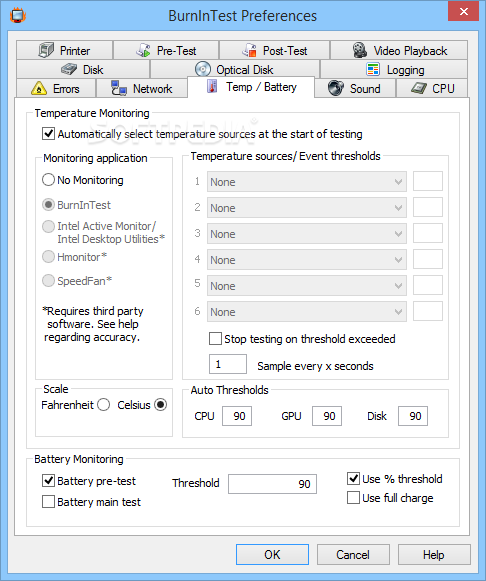Open temperature source 5 dropdown

click(307, 285)
